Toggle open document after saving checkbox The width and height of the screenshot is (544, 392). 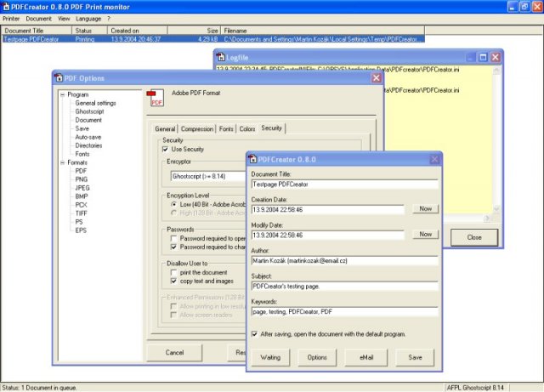pos(254,334)
